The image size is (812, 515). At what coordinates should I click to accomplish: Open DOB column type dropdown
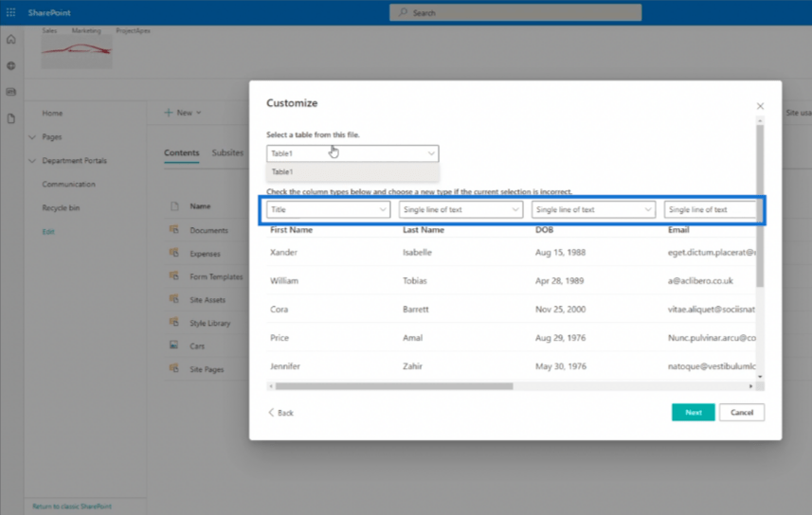593,209
